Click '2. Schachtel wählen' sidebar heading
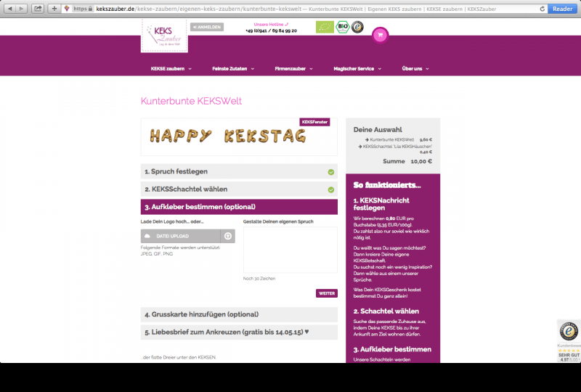Screen dimensions: 581x392 point(386,311)
